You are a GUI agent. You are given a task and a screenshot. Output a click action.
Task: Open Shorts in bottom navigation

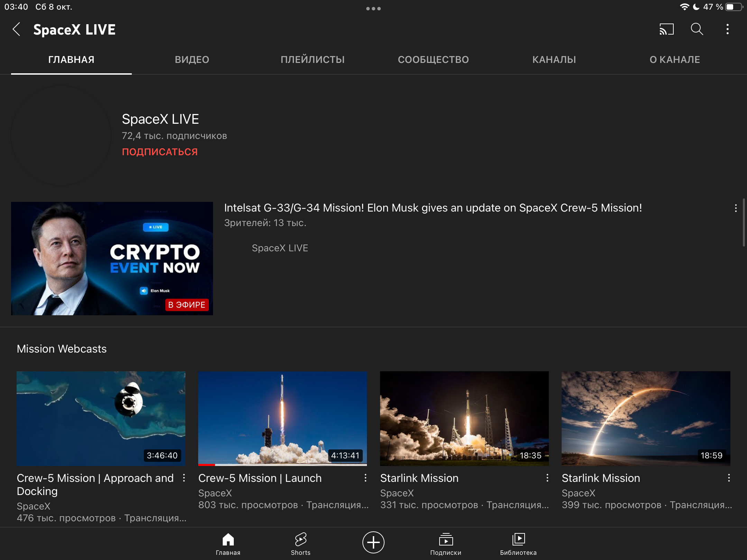301,544
